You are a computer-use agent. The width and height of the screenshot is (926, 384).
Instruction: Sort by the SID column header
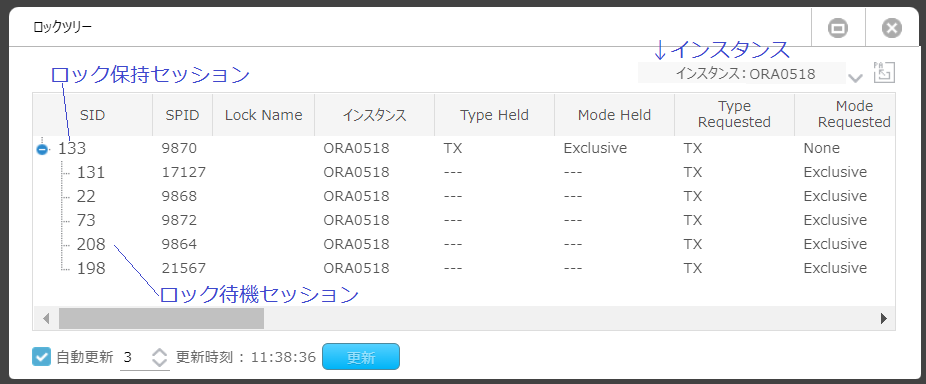click(92, 115)
